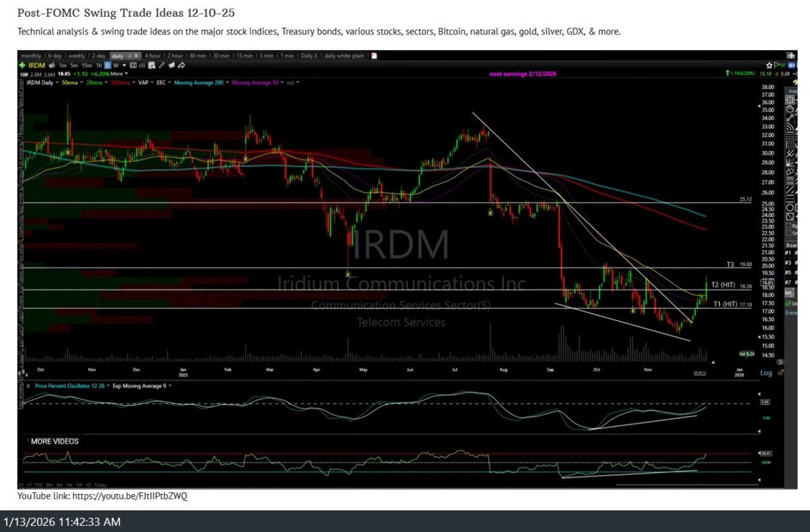The width and height of the screenshot is (810, 532).
Task: Click the MORE VIDEOS overlay label
Action: pos(55,442)
